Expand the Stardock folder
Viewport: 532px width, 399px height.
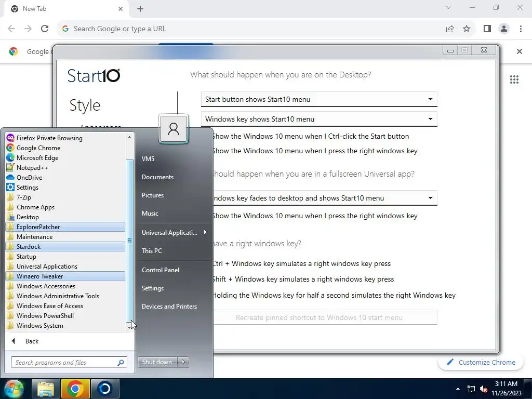coord(65,247)
